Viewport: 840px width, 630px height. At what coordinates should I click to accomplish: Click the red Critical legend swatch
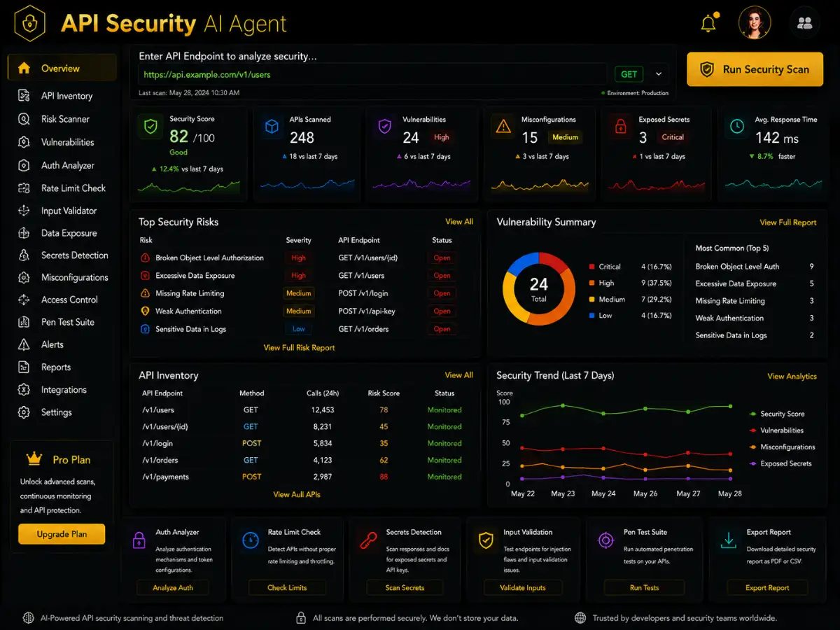click(592, 267)
